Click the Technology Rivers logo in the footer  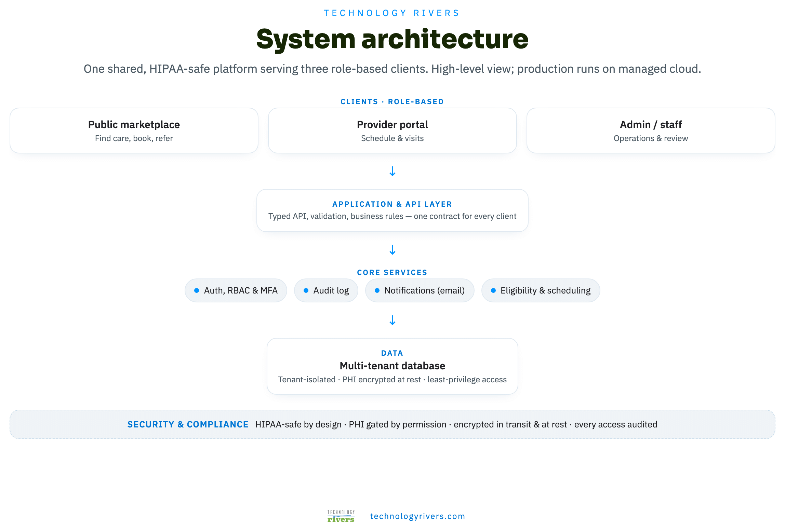coord(341,516)
